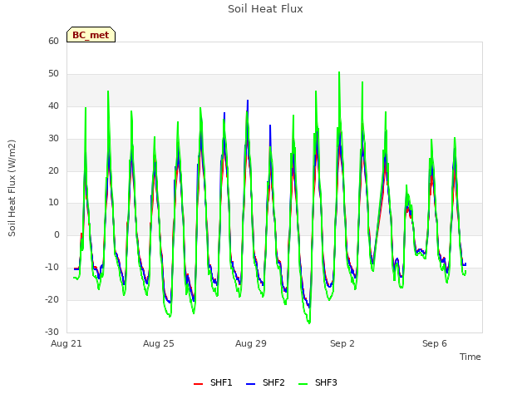Click the 60 y-axis tick label

[x=53, y=41]
